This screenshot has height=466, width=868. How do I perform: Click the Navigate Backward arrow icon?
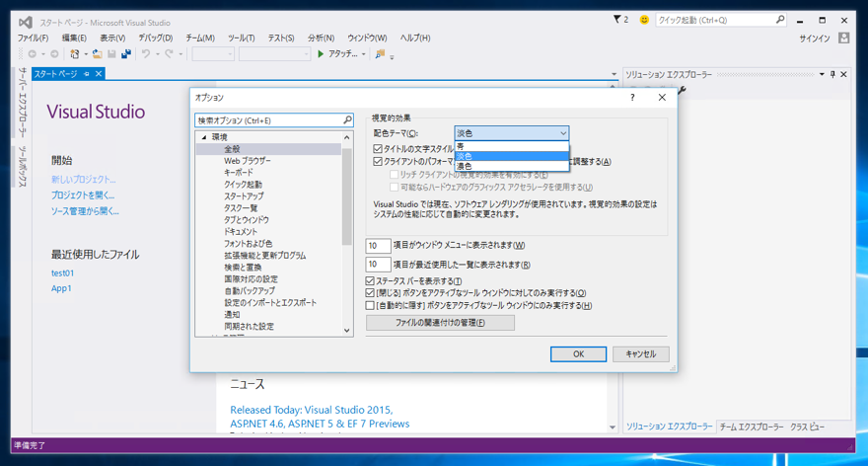tap(33, 54)
